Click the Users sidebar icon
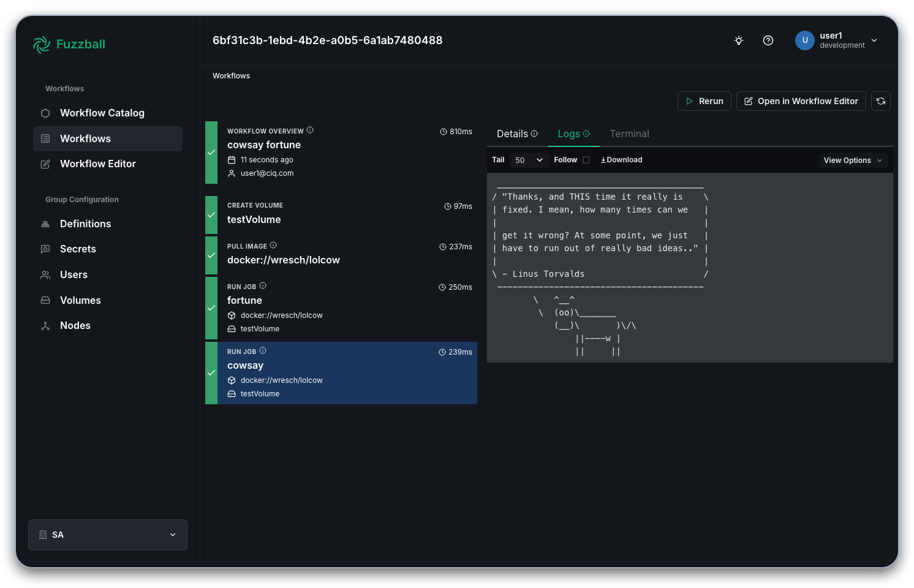This screenshot has width=914, height=588. click(x=45, y=275)
